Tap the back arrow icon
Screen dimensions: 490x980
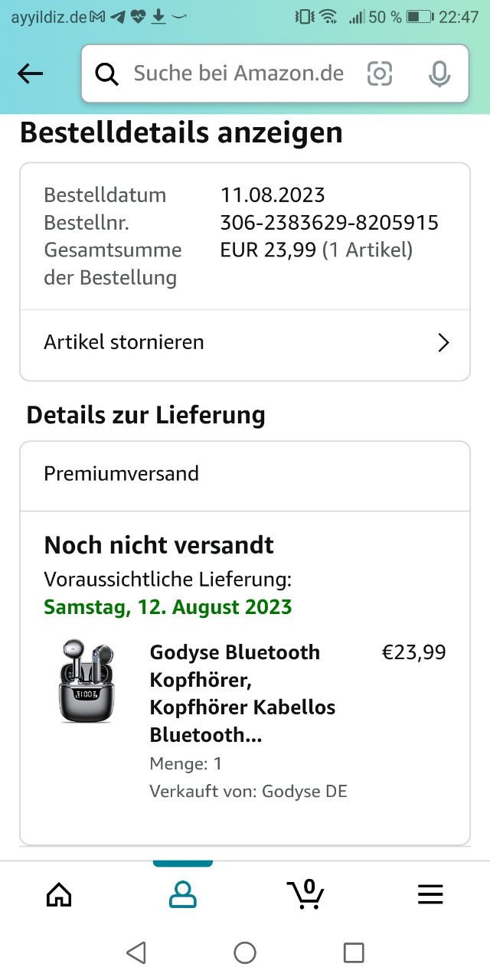[31, 73]
